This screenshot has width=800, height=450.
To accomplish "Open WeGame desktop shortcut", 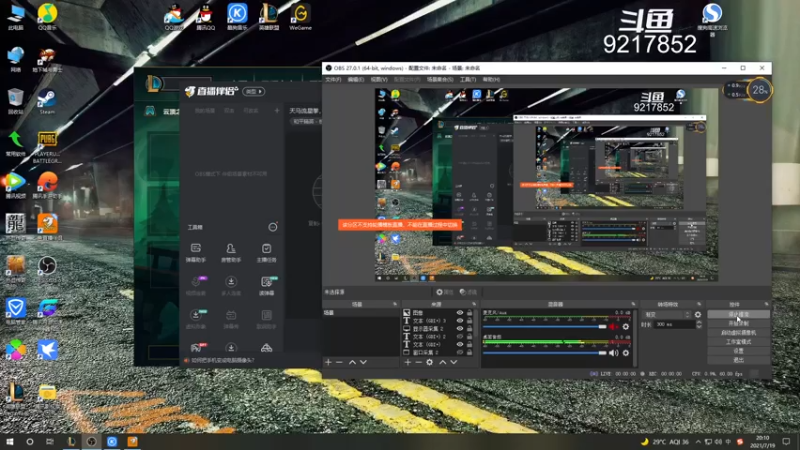I will pos(301,17).
